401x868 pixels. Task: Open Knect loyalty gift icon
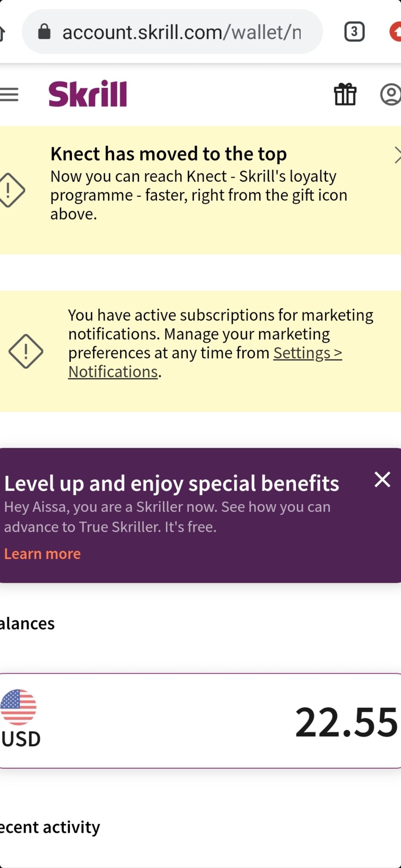(x=345, y=94)
